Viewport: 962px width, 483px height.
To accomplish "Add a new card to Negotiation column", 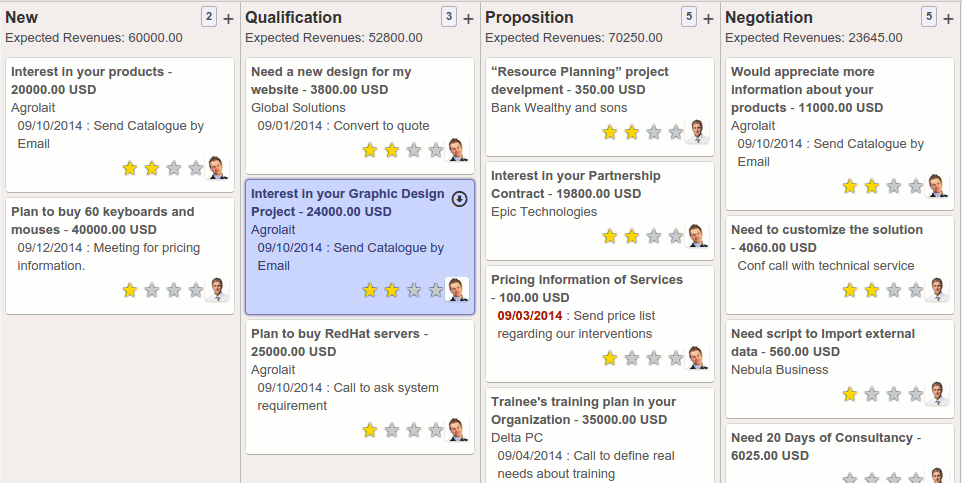I will click(948, 18).
